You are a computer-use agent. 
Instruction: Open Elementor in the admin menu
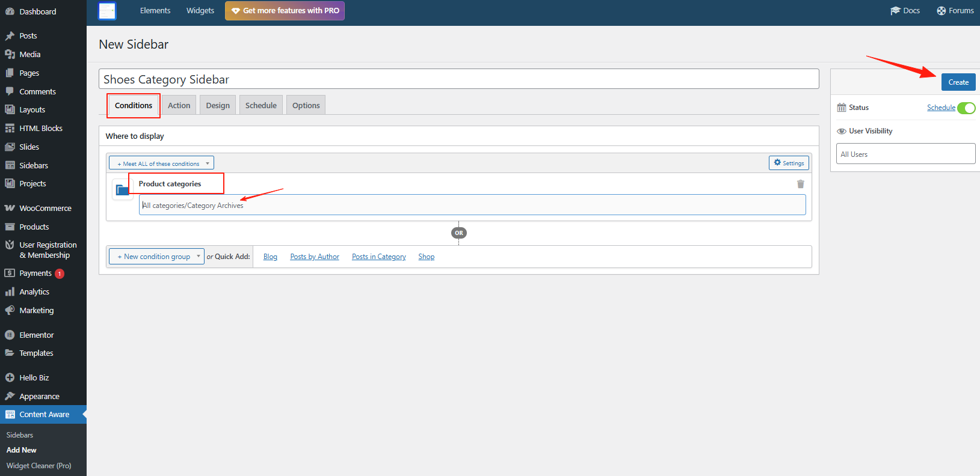click(36, 335)
